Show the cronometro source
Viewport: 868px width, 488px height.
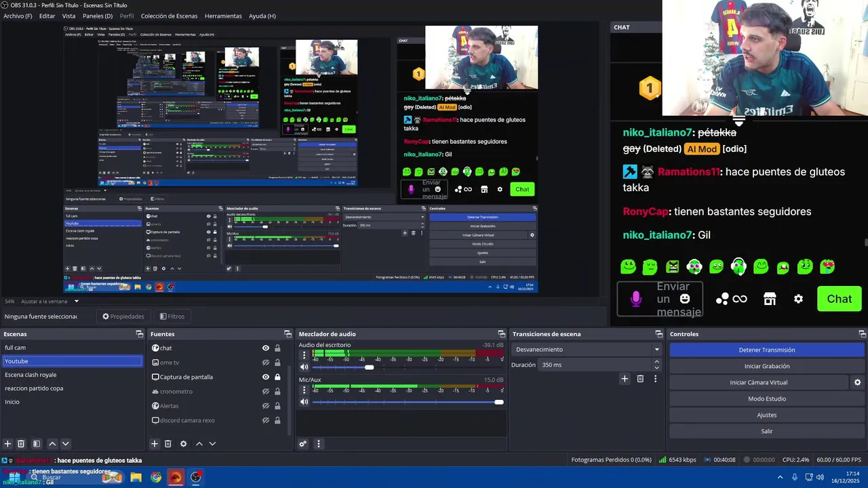coord(266,392)
